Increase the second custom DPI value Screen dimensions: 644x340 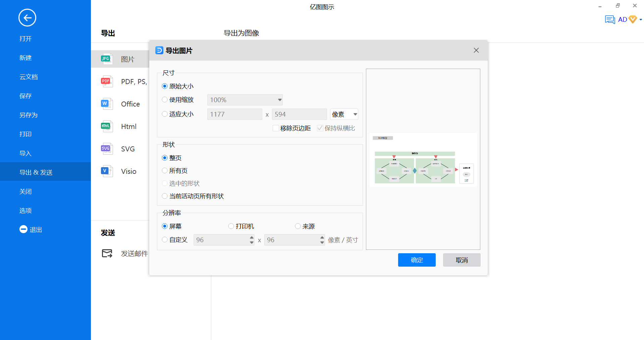(x=322, y=237)
